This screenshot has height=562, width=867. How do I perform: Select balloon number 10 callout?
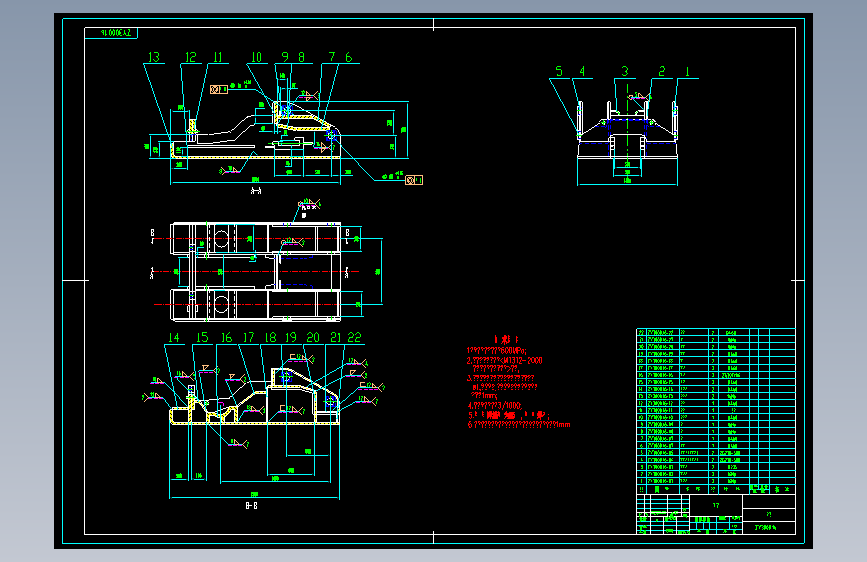256,57
